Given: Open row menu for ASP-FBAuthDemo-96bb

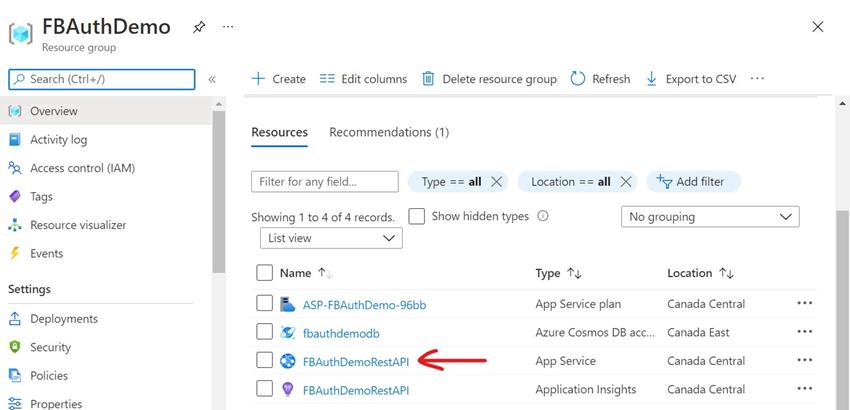Looking at the screenshot, I should [805, 303].
